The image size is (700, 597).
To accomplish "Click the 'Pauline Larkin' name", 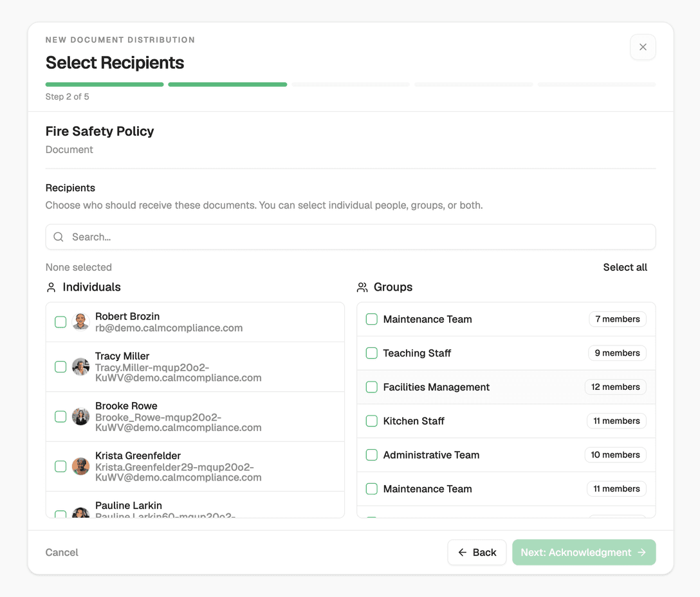I will point(129,506).
